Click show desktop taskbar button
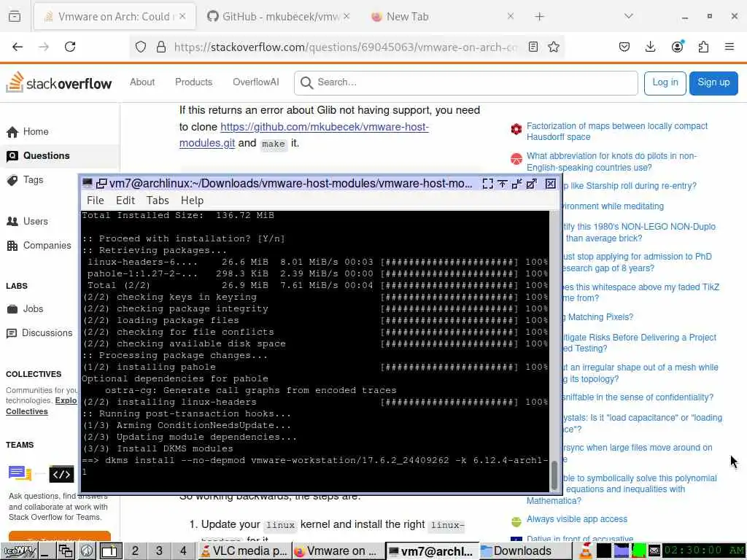The width and height of the screenshot is (747, 560). pos(47,551)
